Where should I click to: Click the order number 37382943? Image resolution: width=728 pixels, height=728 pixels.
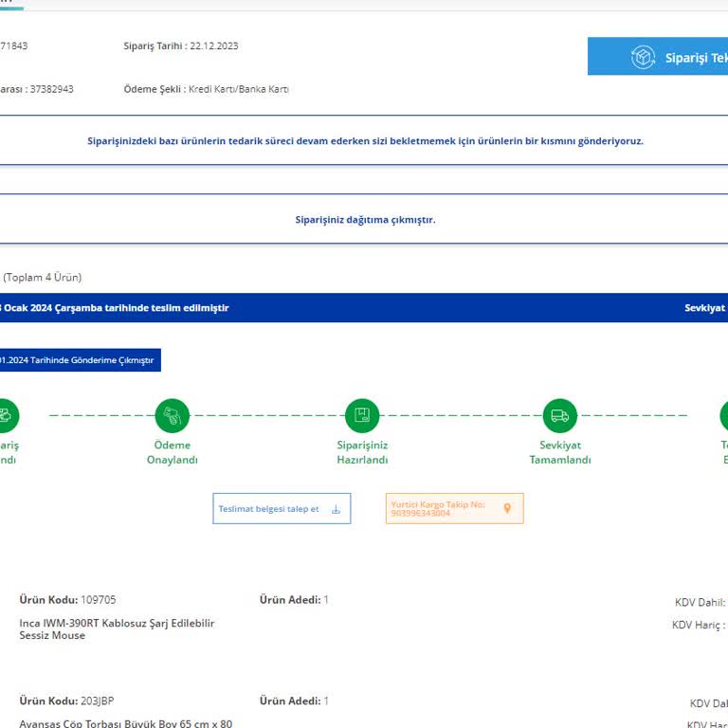(51, 89)
